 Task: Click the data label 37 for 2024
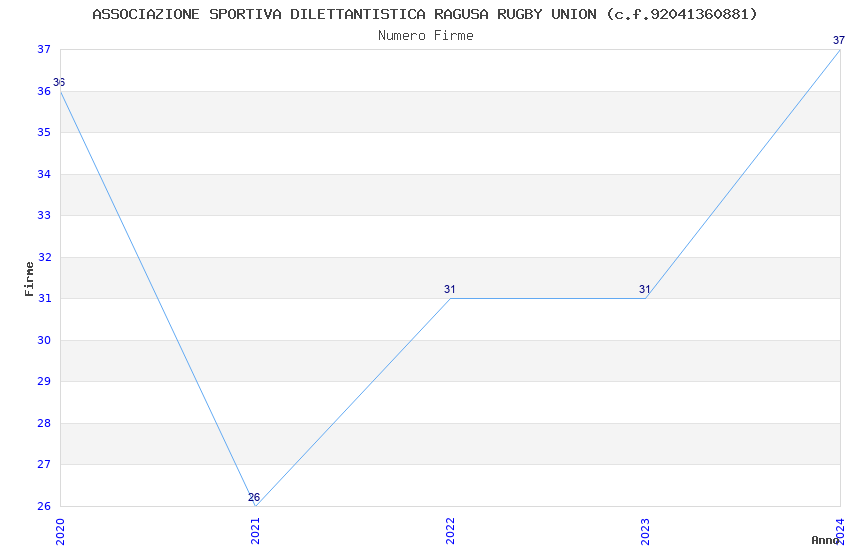[839, 41]
